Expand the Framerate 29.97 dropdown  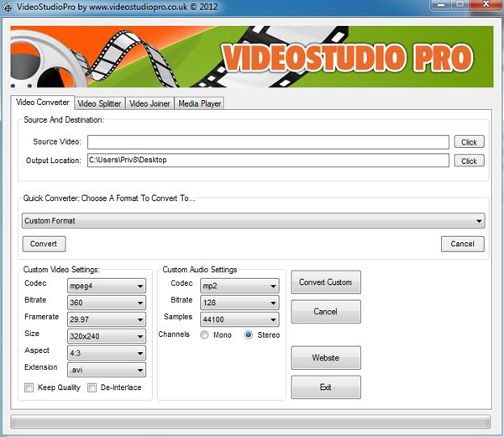[107, 319]
